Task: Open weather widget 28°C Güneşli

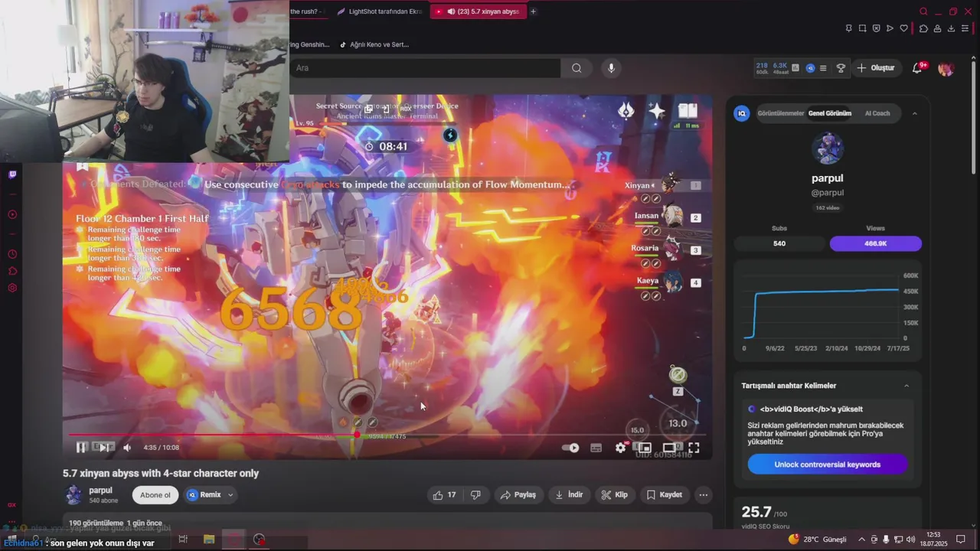Action: pyautogui.click(x=817, y=540)
